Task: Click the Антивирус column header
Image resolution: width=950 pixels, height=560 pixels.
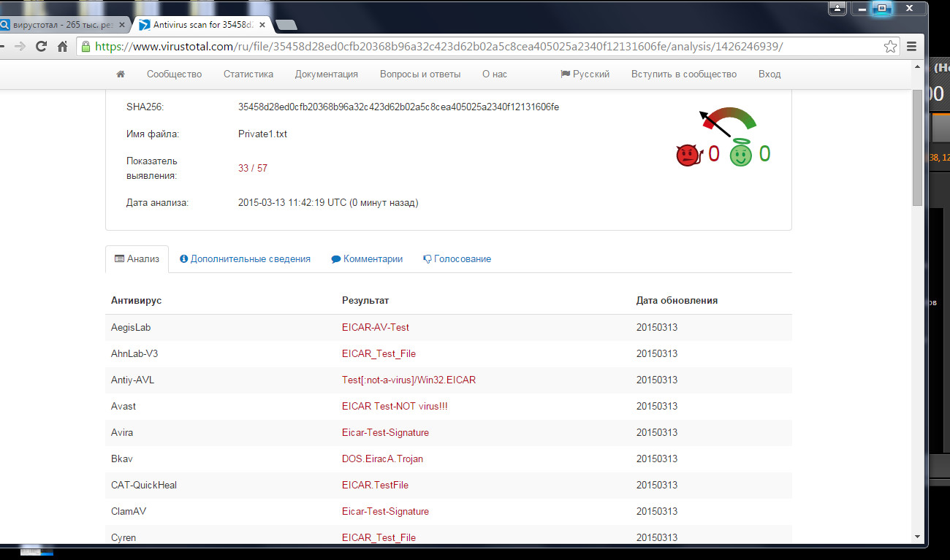Action: (136, 300)
